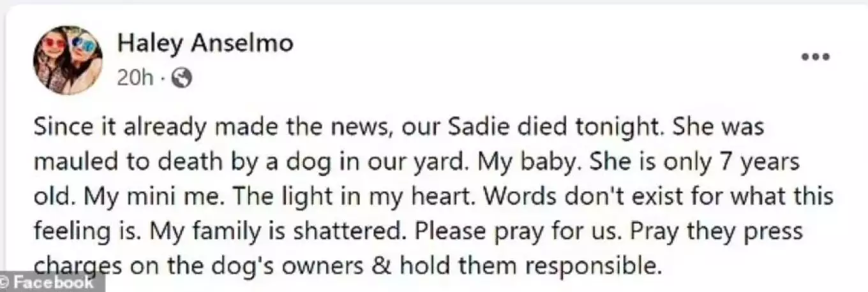
Task: Open the three-dot post options menu
Action: [x=815, y=57]
